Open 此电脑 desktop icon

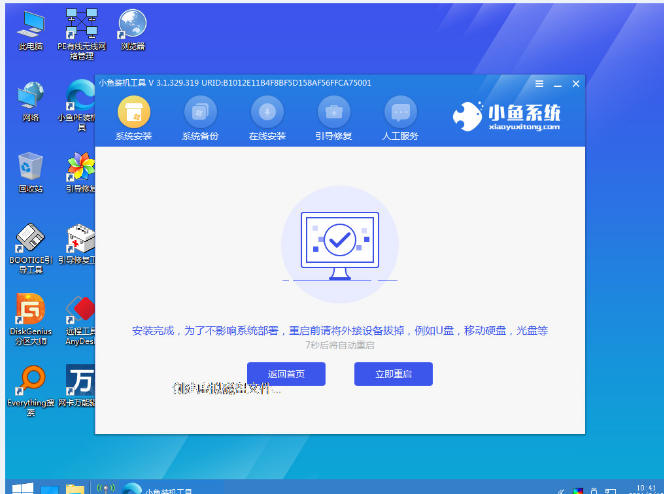pyautogui.click(x=30, y=27)
